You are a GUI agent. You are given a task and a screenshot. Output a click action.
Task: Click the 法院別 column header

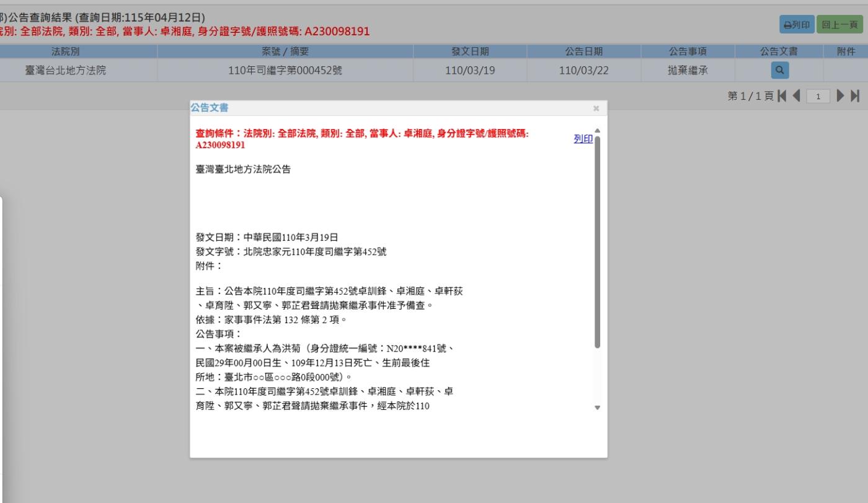65,51
